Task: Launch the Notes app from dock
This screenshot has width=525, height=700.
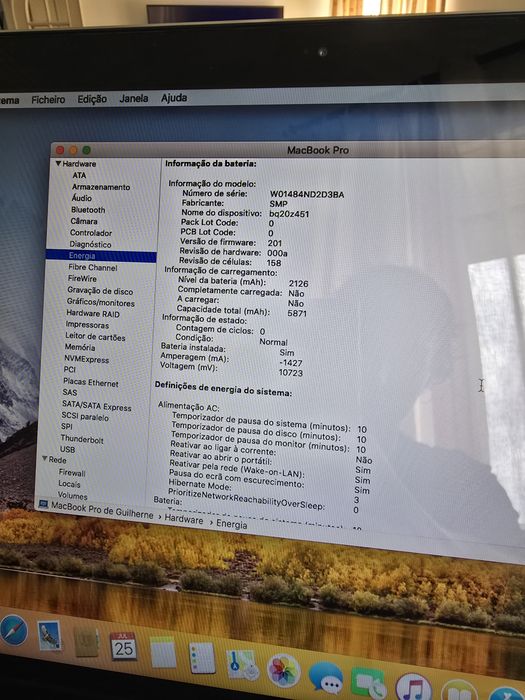Action: 163,652
